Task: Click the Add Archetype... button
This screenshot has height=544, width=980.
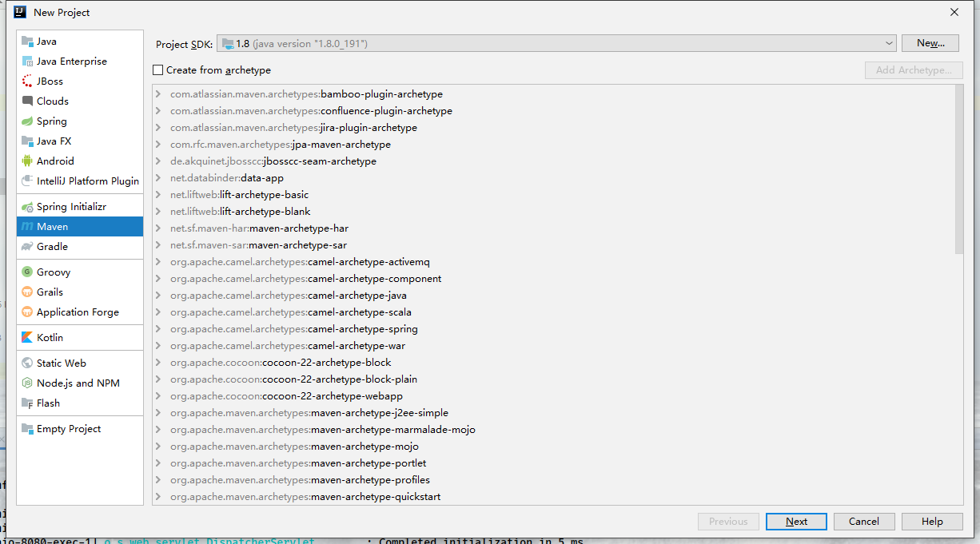Action: (913, 70)
